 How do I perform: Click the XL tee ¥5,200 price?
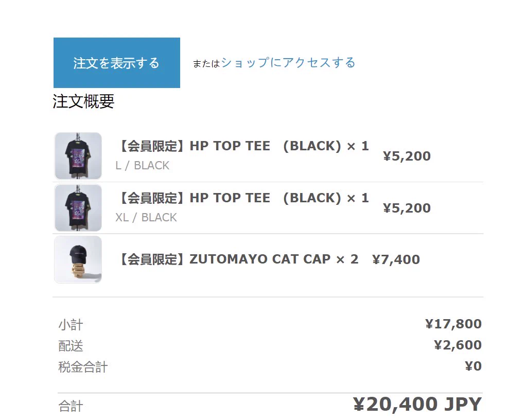(x=407, y=208)
